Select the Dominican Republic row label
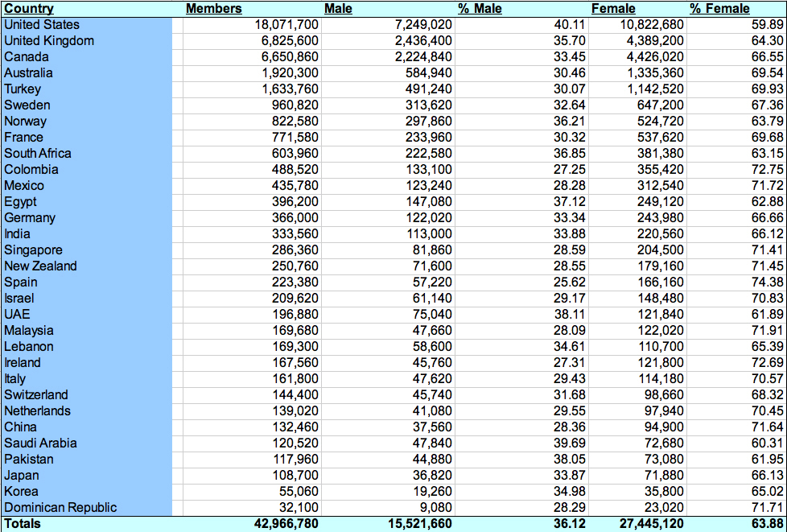The width and height of the screenshot is (787, 532). tap(60, 508)
